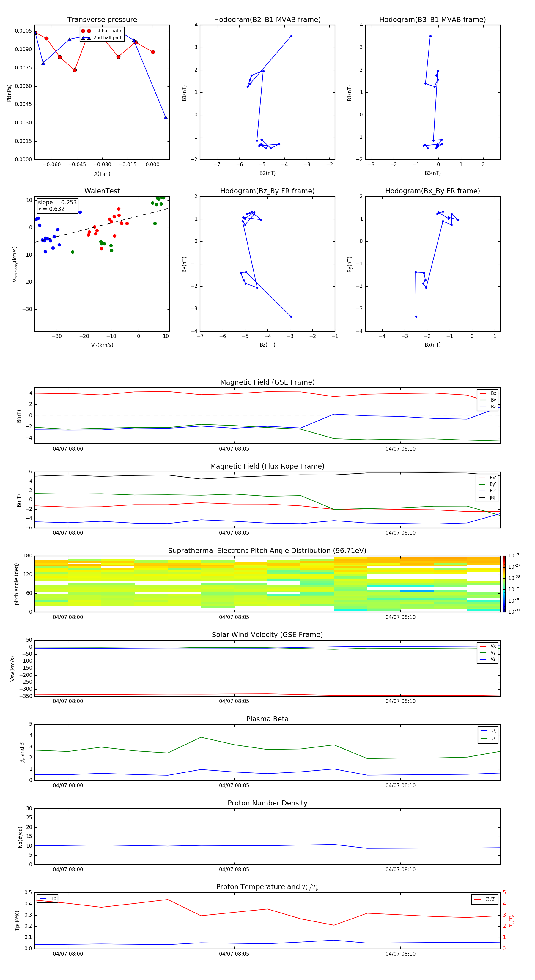
Task: Click '|B|' in flux rope frame legend
Action: click(x=487, y=498)
